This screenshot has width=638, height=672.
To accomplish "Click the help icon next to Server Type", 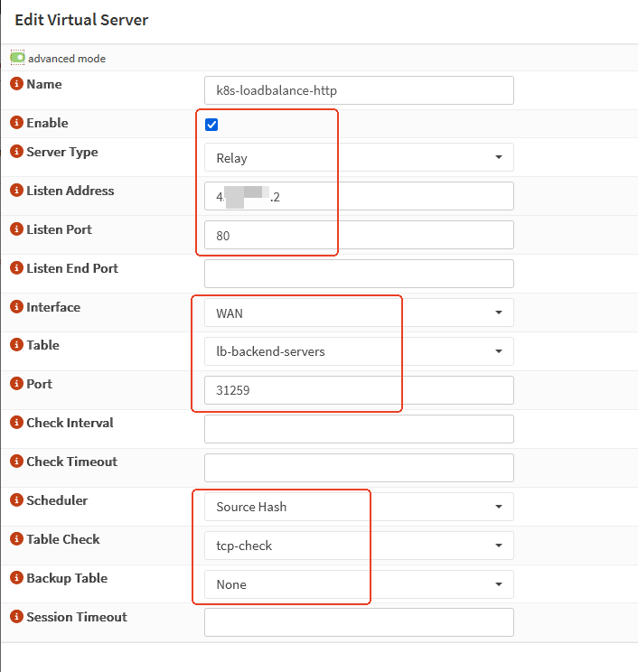I will click(16, 152).
